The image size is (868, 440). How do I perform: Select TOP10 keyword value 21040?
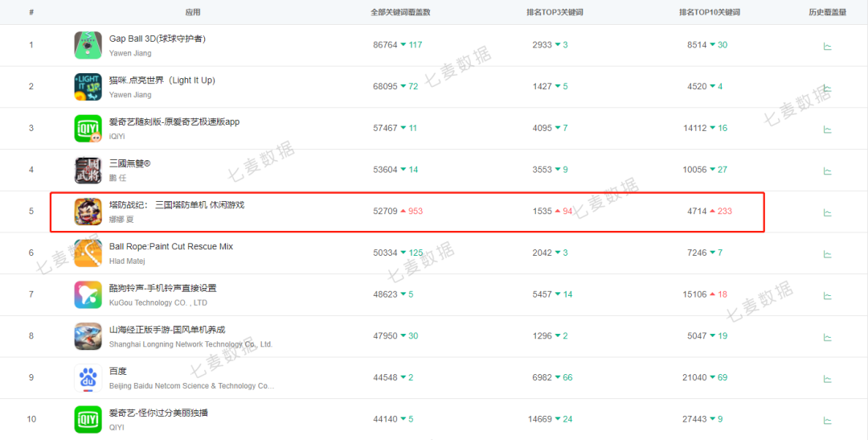tap(694, 377)
